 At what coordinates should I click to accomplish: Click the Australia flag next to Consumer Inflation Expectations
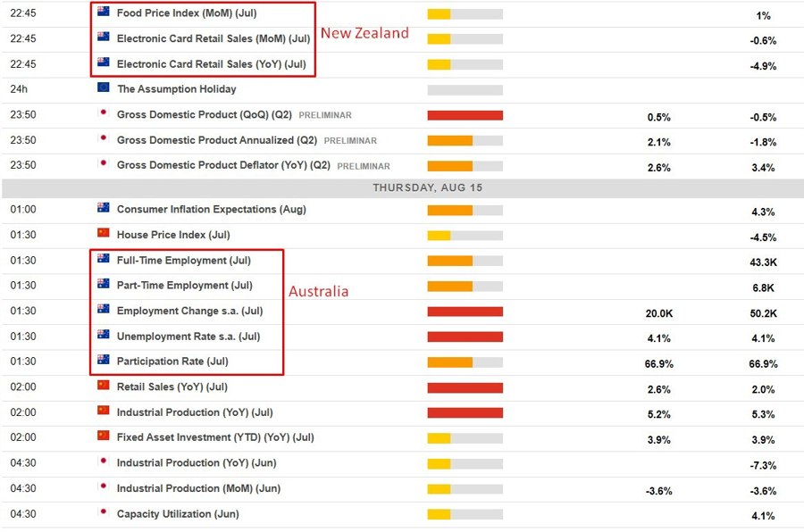[x=105, y=210]
